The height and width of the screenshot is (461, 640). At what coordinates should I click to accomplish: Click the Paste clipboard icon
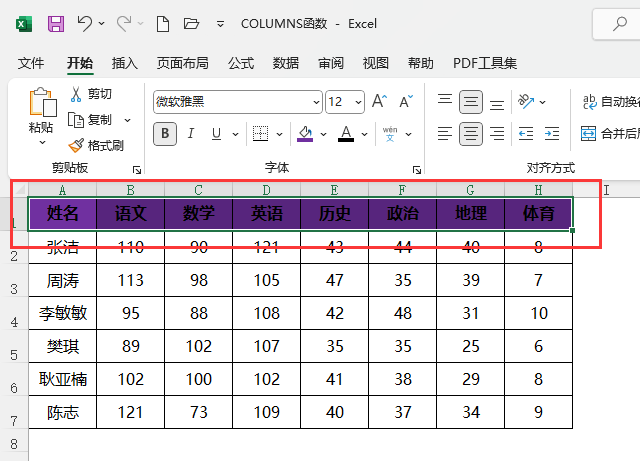point(42,102)
